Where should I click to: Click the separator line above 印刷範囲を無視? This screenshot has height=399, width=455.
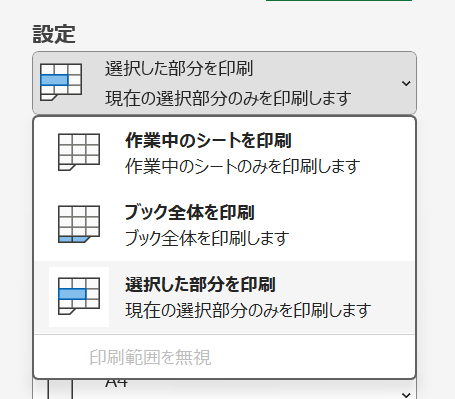(225, 335)
